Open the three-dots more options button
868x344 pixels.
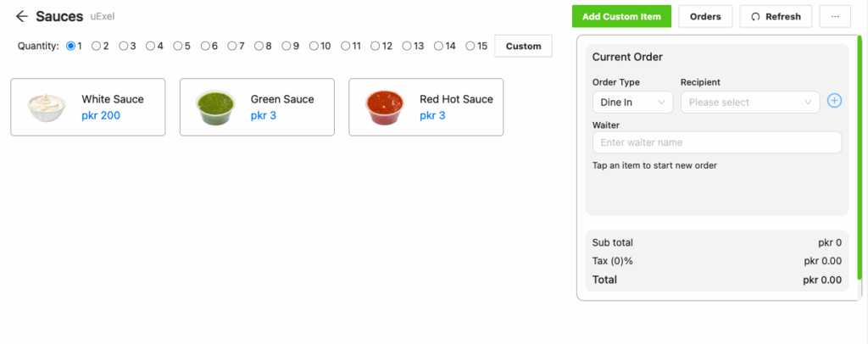835,17
